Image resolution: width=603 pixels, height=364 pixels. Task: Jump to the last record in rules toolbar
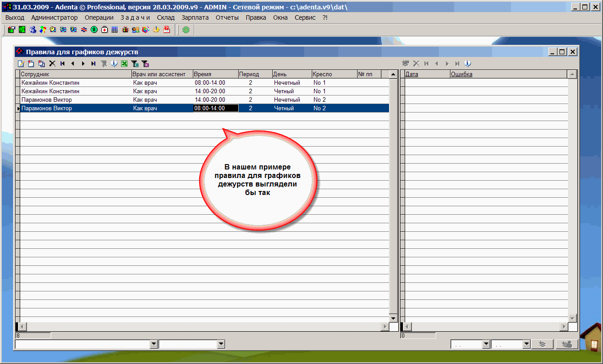point(93,64)
